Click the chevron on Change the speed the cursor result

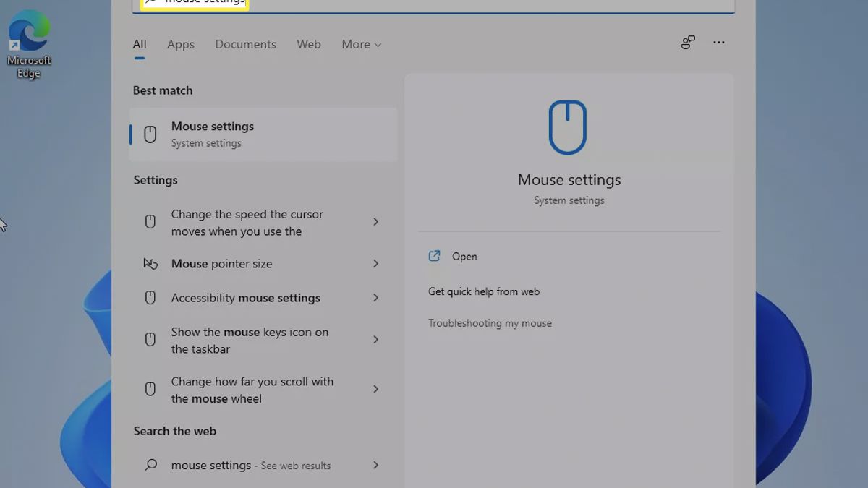(x=376, y=222)
